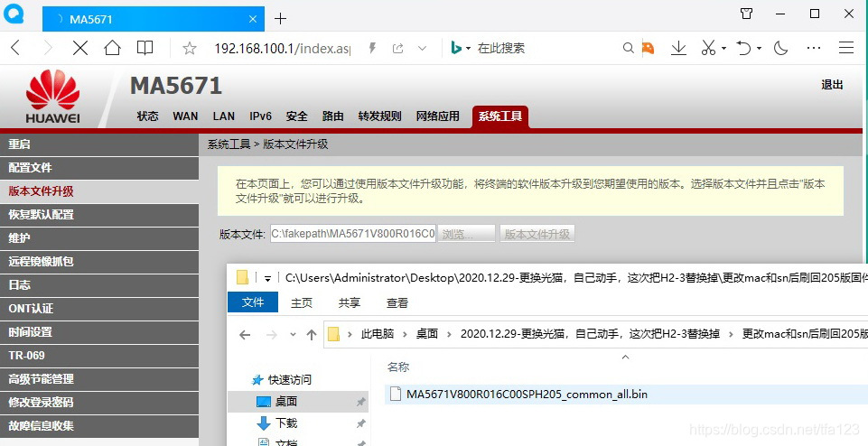This screenshot has width=868, height=446.
Task: Select 恢复默认配置 in sidebar
Action: [99, 215]
